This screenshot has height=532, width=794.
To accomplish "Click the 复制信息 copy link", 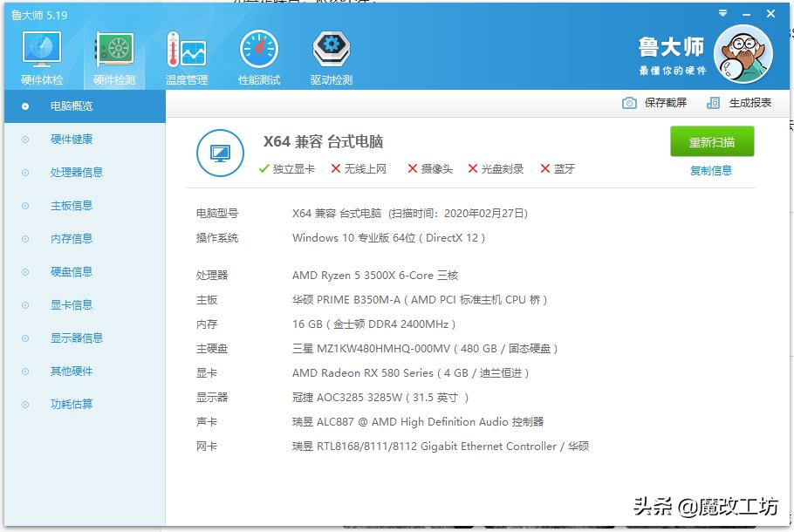I will [711, 168].
